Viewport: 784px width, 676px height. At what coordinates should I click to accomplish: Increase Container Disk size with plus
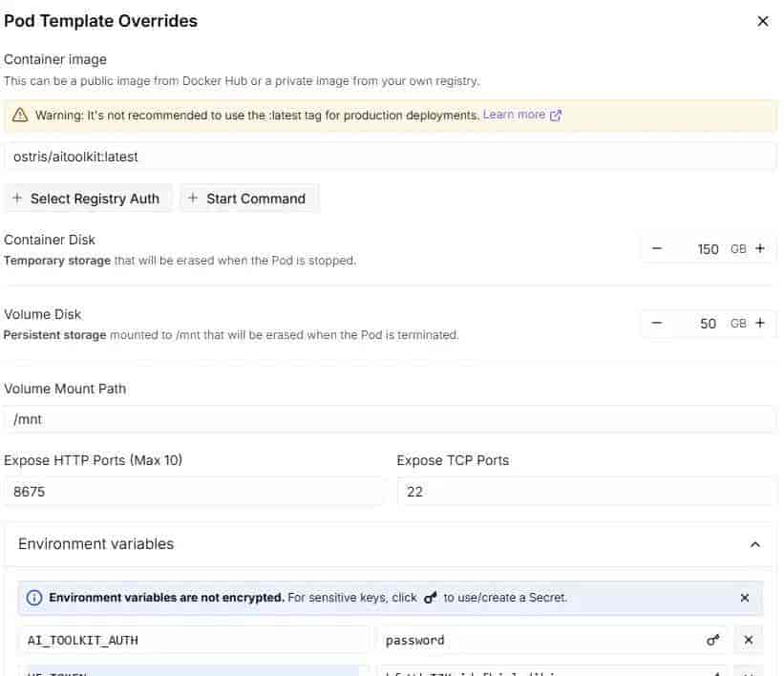760,248
